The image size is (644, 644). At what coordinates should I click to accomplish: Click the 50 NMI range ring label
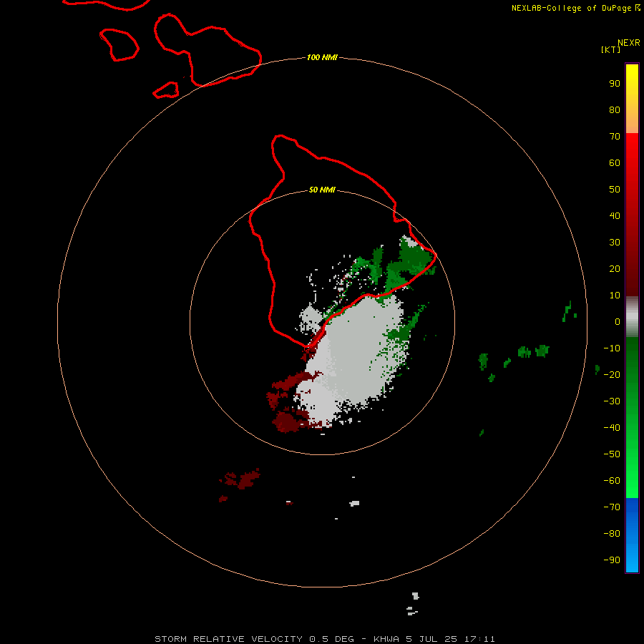322,190
